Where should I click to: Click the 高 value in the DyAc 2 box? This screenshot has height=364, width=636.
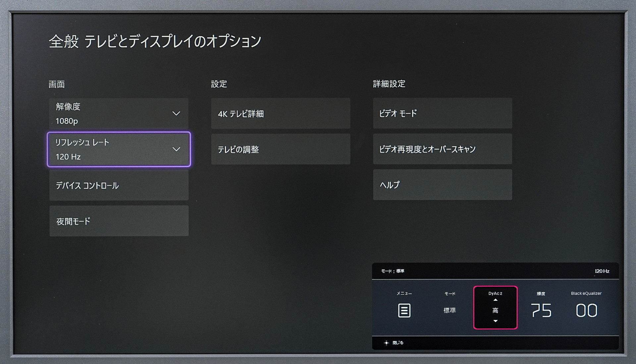pyautogui.click(x=495, y=310)
